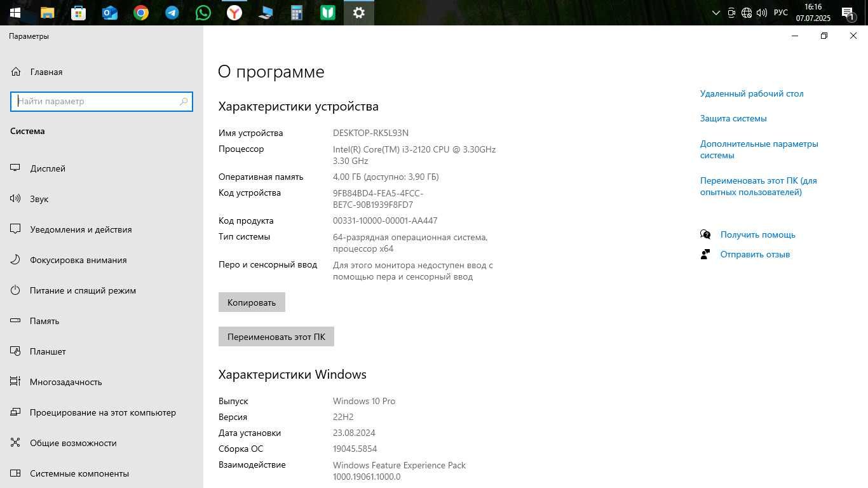Click the version value 22H2
The width and height of the screenshot is (868, 488).
(343, 417)
